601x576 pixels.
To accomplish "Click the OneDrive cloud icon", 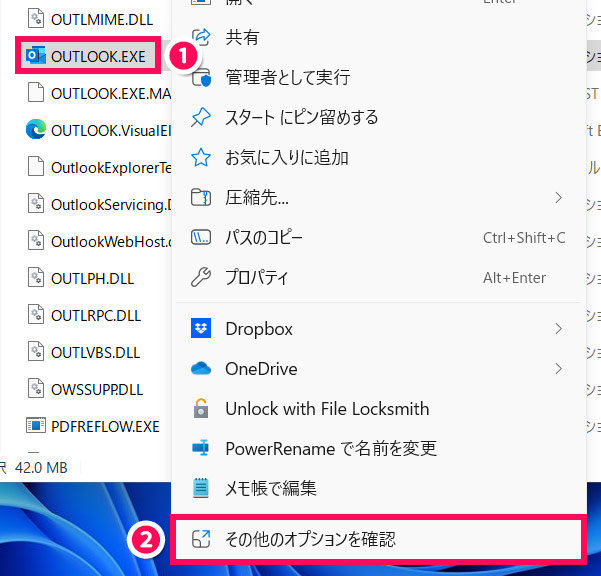I will click(x=201, y=369).
